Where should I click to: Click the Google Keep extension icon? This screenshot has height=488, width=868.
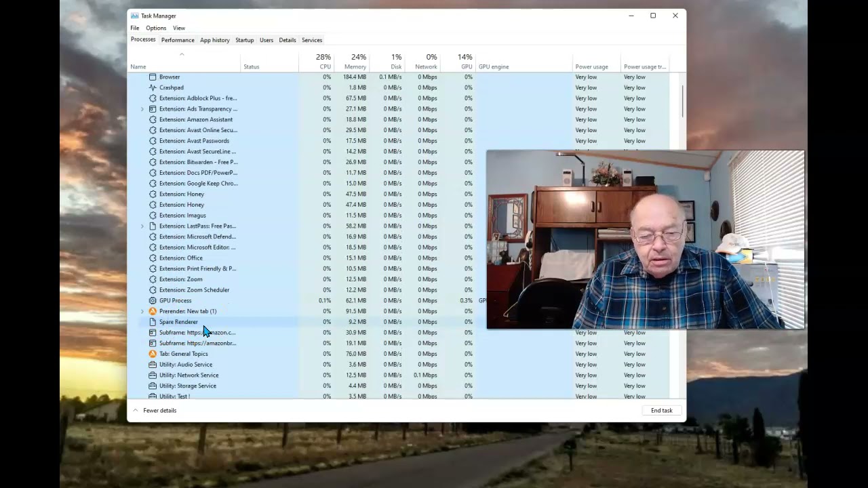[x=153, y=183]
